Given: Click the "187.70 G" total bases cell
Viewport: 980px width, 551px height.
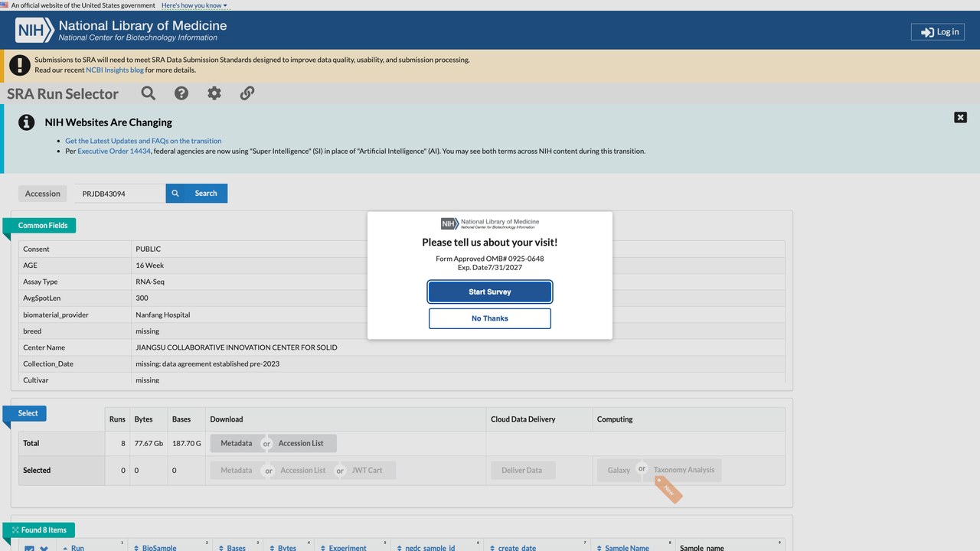Looking at the screenshot, I should point(187,443).
